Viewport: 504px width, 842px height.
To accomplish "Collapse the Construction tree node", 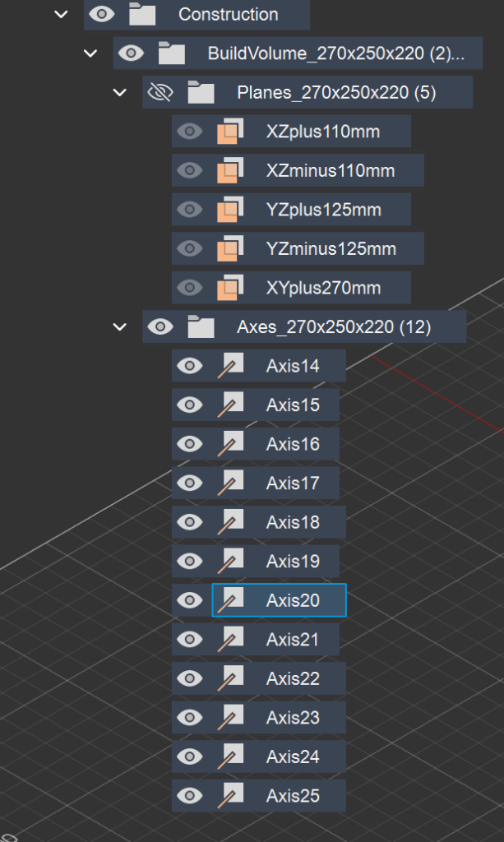I will click(x=61, y=15).
